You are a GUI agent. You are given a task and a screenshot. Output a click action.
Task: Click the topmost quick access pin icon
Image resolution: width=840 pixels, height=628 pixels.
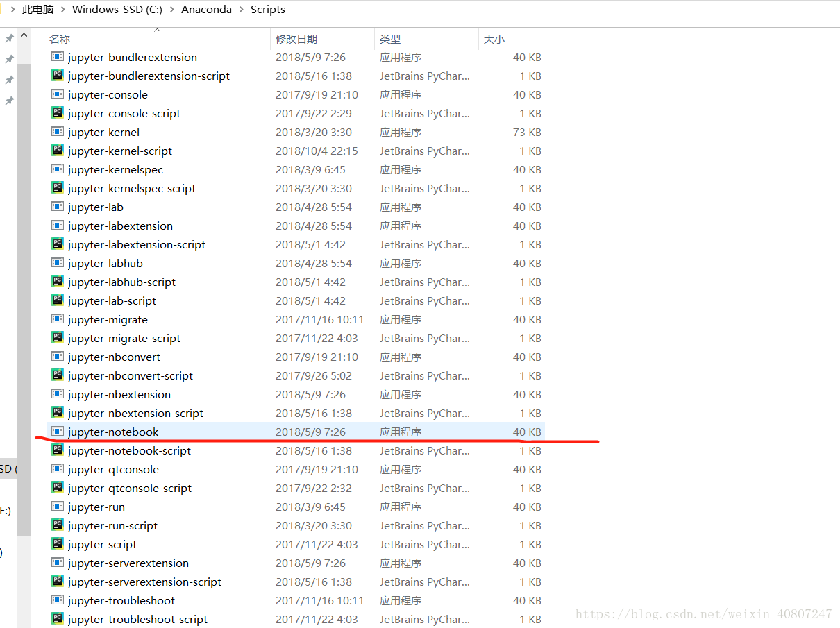[10, 38]
